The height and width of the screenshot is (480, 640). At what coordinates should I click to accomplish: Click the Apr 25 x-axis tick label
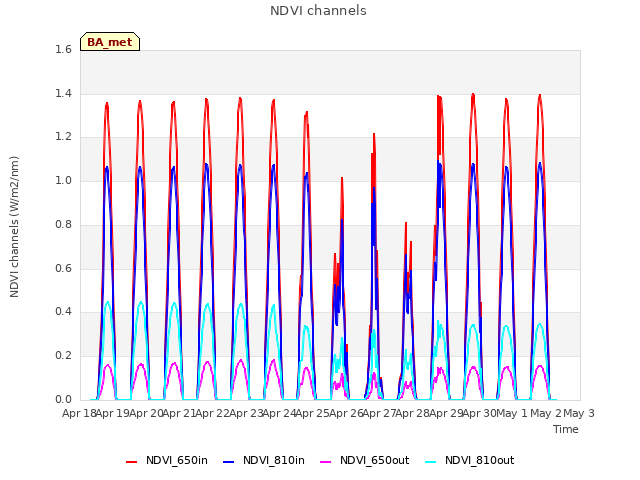(x=313, y=413)
